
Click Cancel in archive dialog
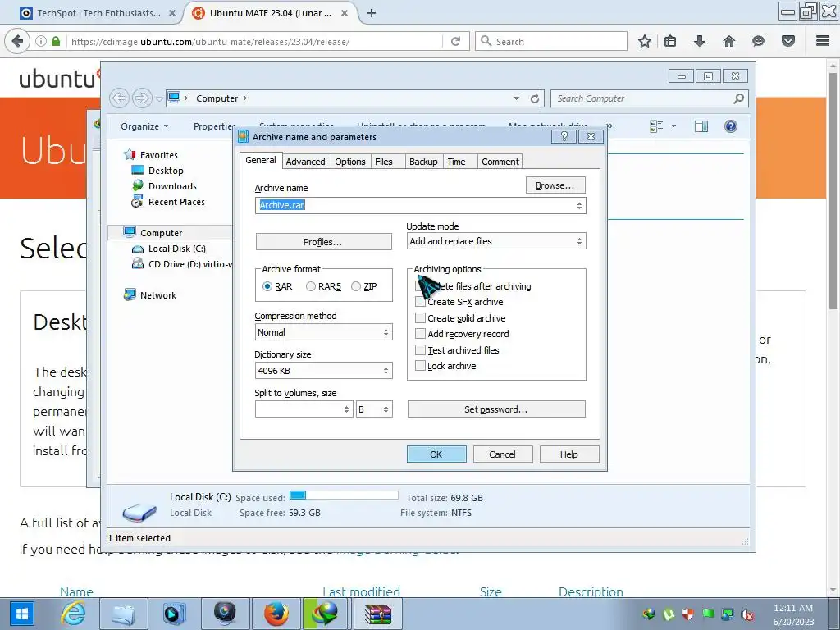tap(503, 454)
